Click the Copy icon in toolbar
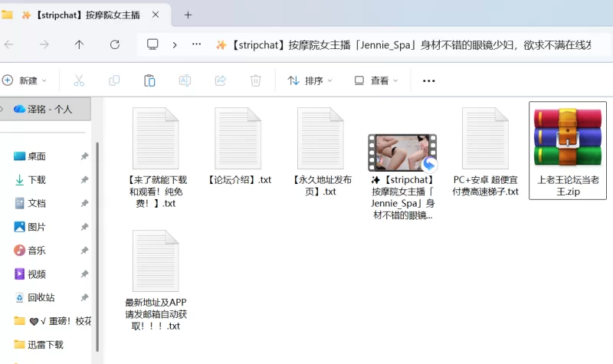 [114, 80]
